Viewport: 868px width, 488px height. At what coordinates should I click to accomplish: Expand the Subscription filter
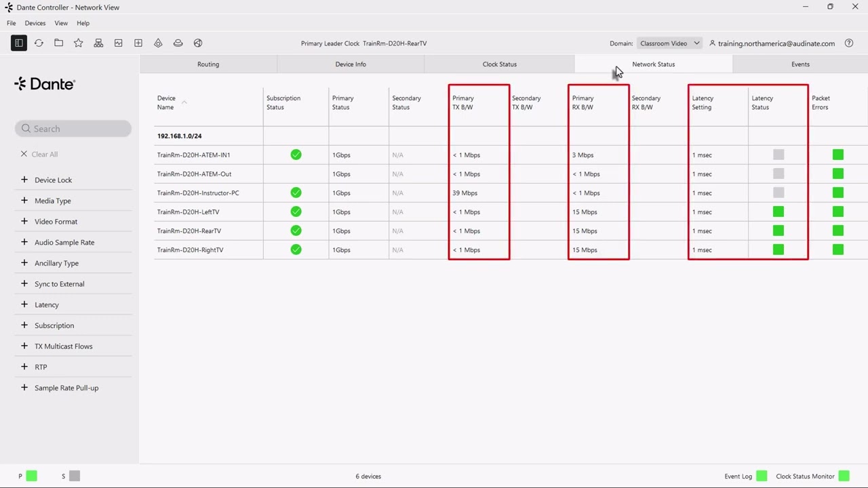tap(24, 325)
